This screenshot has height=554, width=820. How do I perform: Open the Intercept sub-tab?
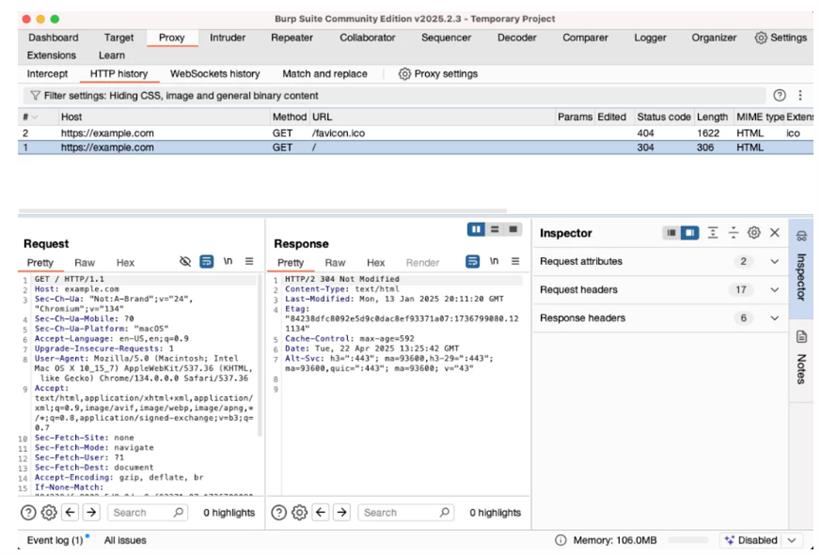point(48,74)
